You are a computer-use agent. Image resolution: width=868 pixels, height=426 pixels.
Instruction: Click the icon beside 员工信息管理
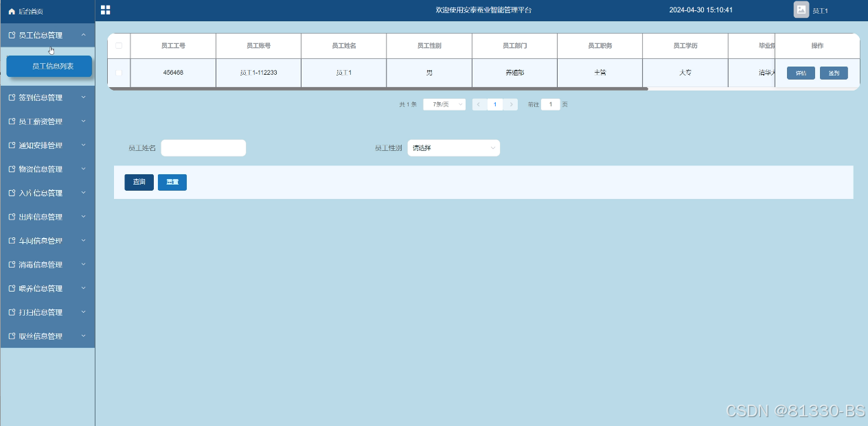click(12, 35)
